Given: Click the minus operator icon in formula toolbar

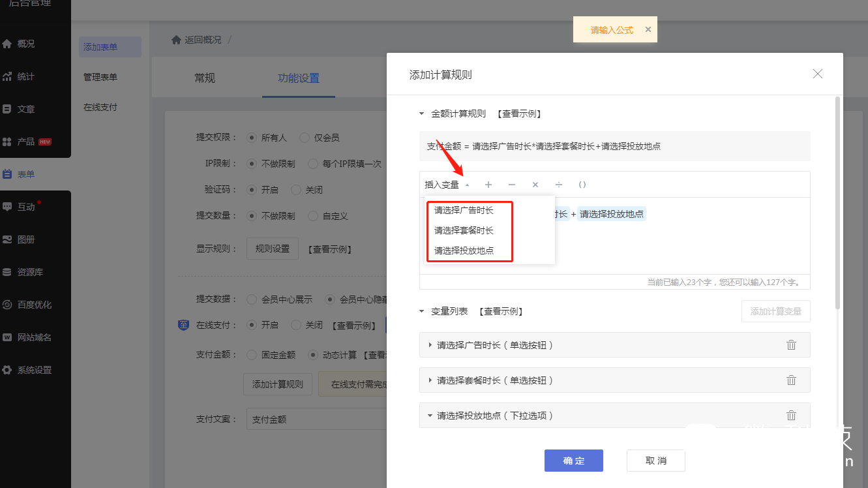Looking at the screenshot, I should click(x=512, y=185).
